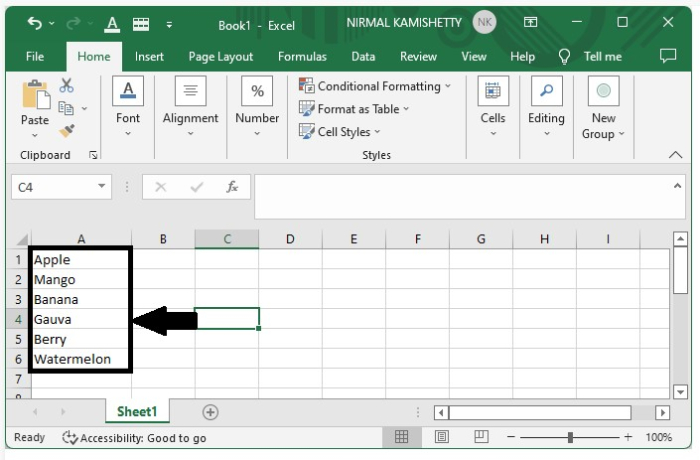Click Accessibility: Good to go status
Image resolution: width=700 pixels, height=460 pixels.
click(x=134, y=438)
